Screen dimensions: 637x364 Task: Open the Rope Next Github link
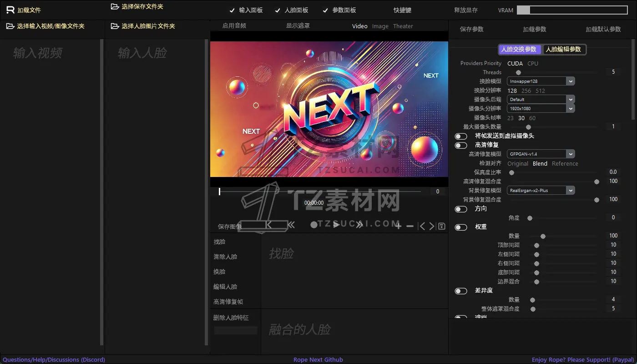pyautogui.click(x=318, y=360)
